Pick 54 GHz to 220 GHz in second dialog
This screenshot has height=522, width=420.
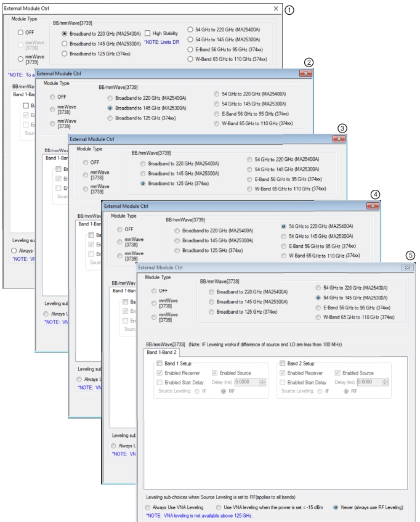pyautogui.click(x=217, y=94)
